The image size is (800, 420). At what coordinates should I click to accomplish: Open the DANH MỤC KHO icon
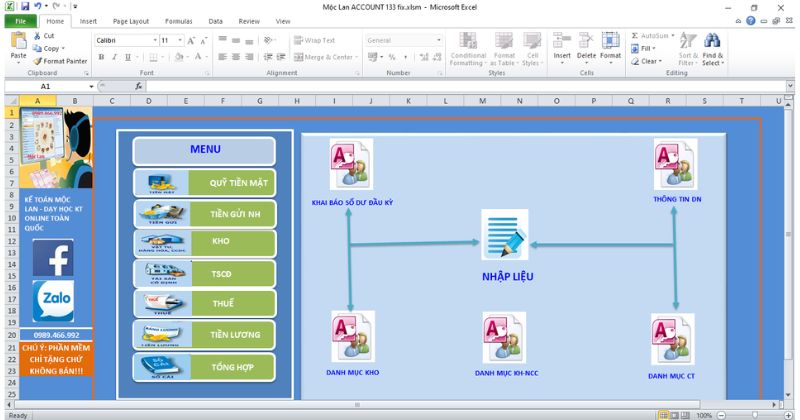353,337
